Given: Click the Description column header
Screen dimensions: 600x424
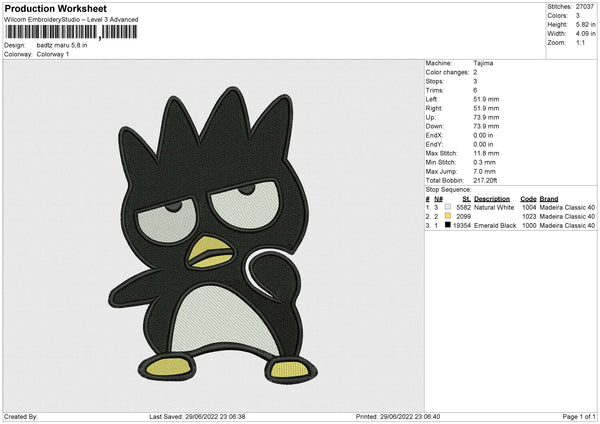Looking at the screenshot, I should tap(492, 199).
